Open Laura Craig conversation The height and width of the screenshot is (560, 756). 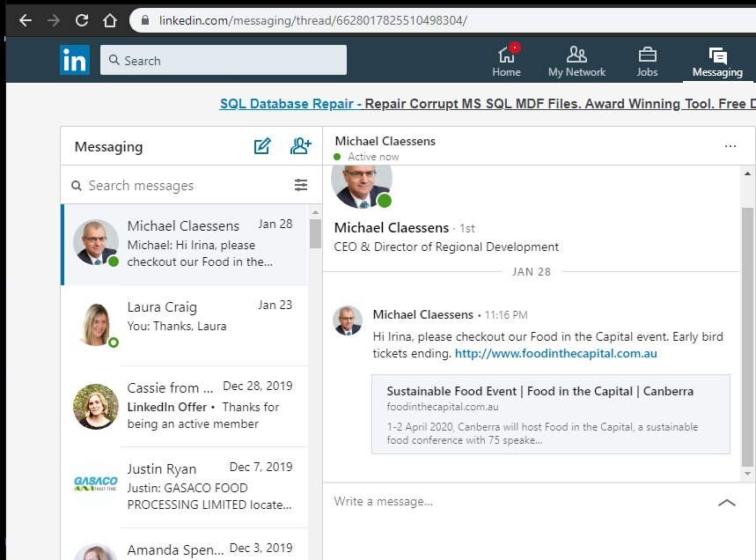pos(184,325)
